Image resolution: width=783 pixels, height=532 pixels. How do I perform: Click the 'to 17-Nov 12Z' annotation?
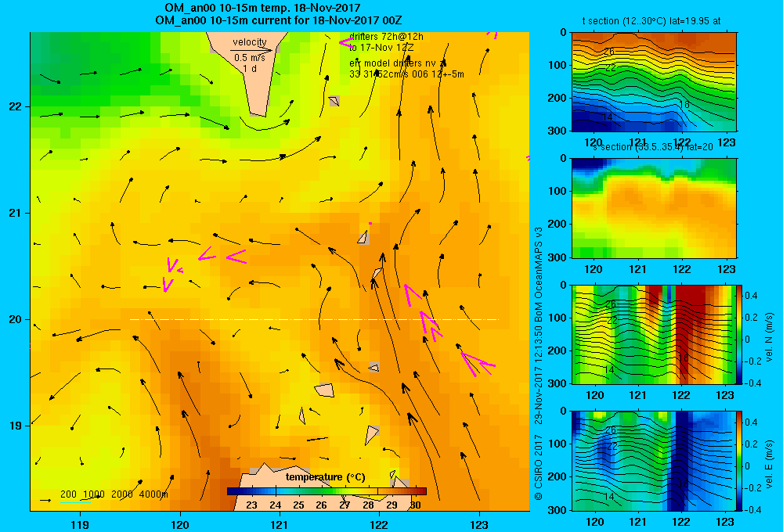(381, 48)
